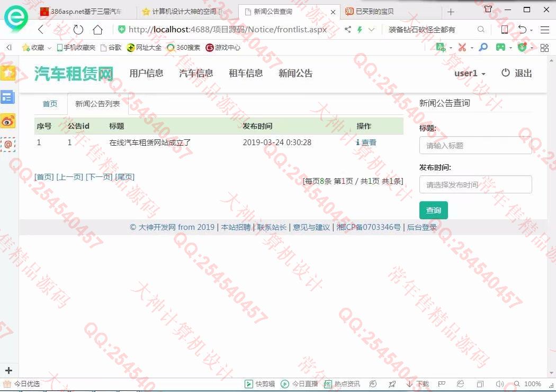556x392 pixels.
Task: Click the translate extension icon
Action: click(x=441, y=47)
